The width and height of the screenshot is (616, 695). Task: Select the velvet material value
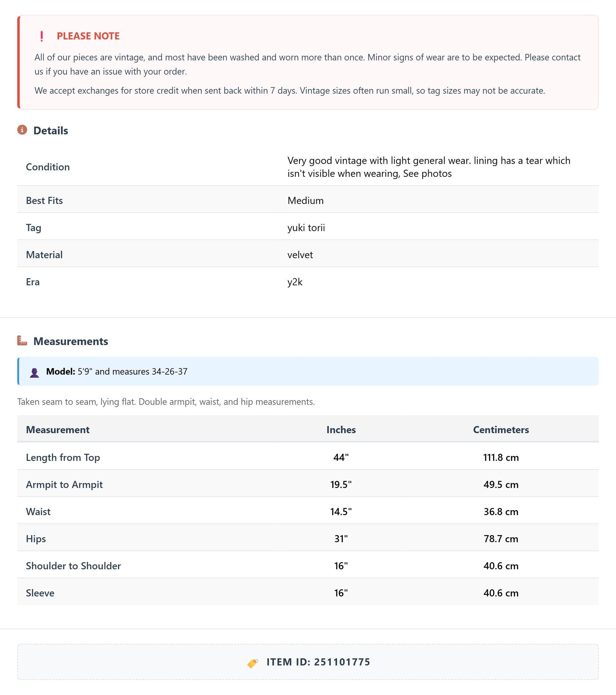pyautogui.click(x=300, y=255)
